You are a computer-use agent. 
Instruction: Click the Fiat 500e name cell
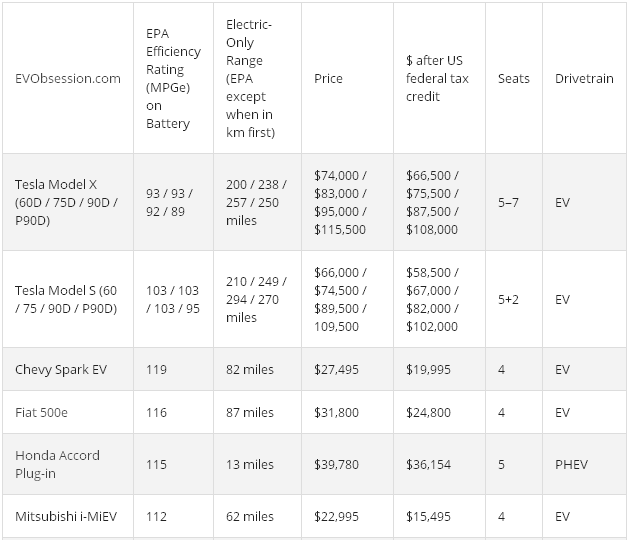click(42, 412)
